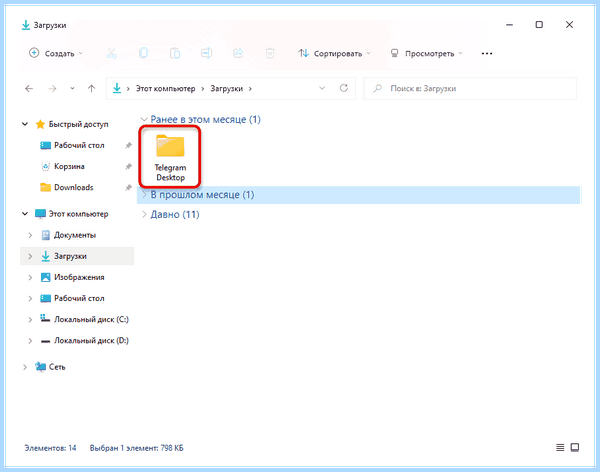Switch to large thumbnails view icon
600x472 pixels.
click(x=574, y=447)
